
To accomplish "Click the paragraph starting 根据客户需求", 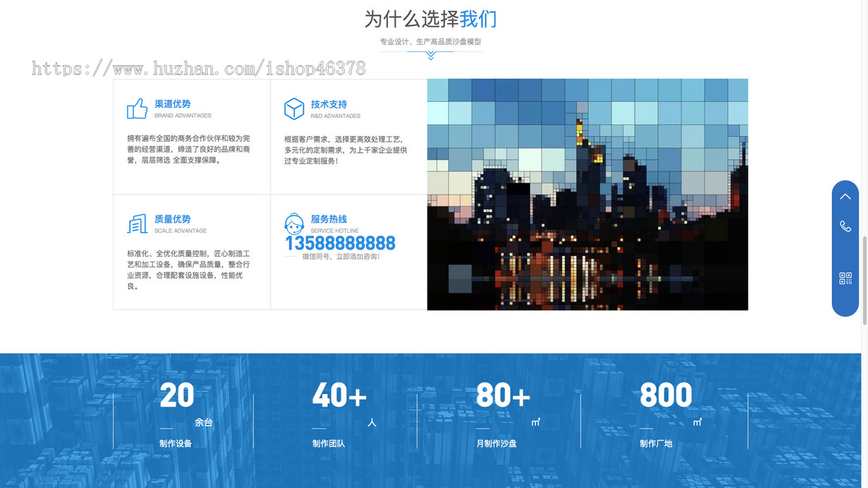I will pos(346,150).
